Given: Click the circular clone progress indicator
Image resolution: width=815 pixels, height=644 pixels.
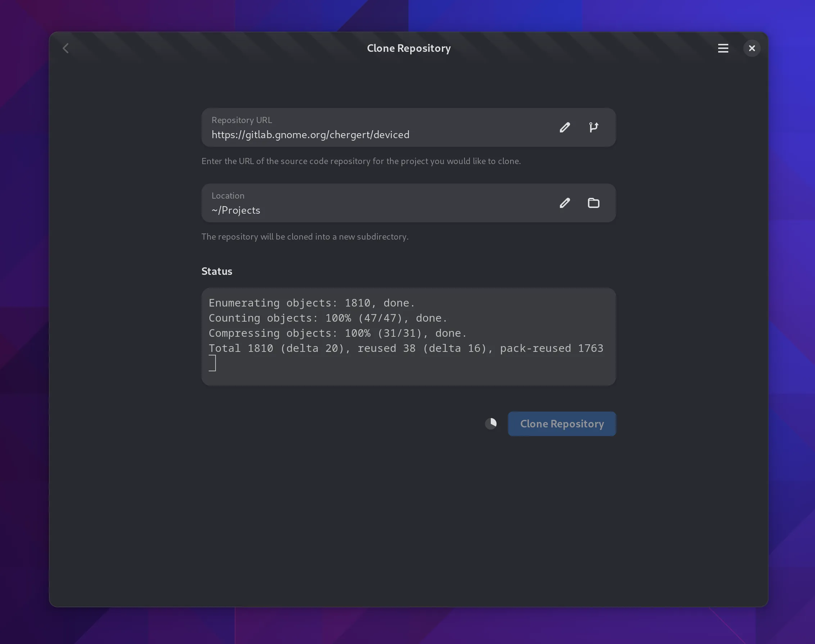Looking at the screenshot, I should click(491, 424).
